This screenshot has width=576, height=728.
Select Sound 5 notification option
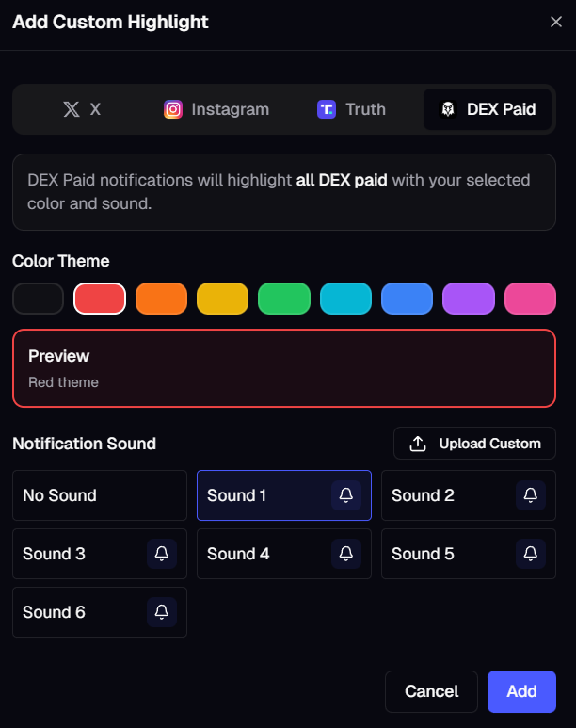pyautogui.click(x=469, y=554)
